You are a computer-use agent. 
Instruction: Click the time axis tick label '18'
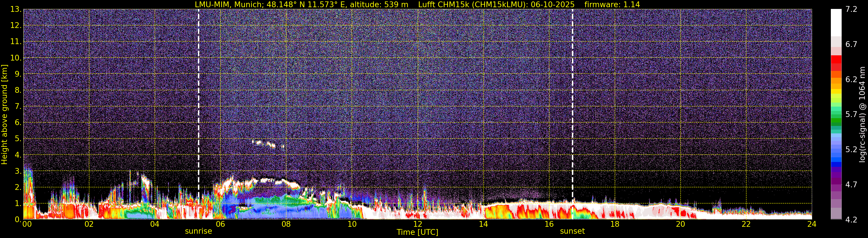tap(614, 224)
